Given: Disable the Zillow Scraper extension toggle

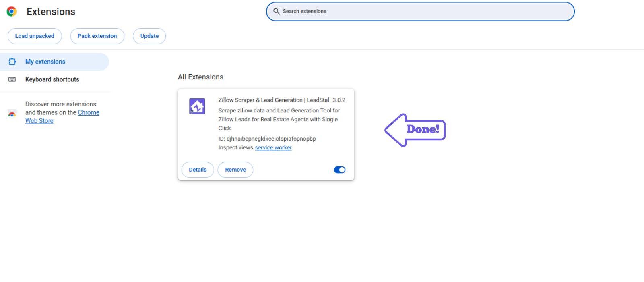Looking at the screenshot, I should (340, 170).
